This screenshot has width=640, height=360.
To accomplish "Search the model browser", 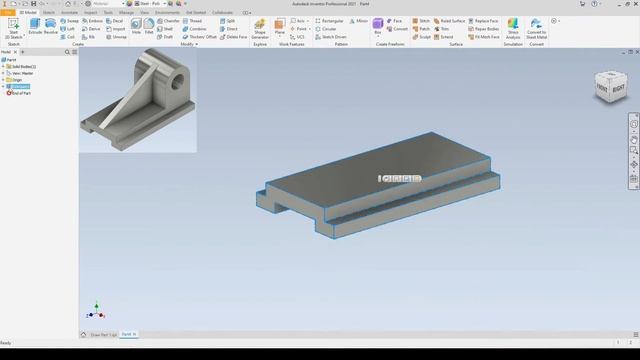I will click(67, 52).
